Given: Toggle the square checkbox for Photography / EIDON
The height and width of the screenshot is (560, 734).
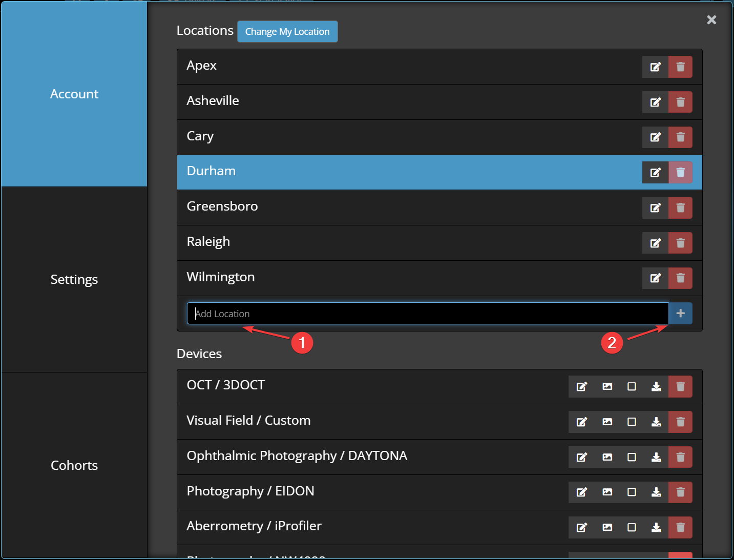Looking at the screenshot, I should (632, 492).
